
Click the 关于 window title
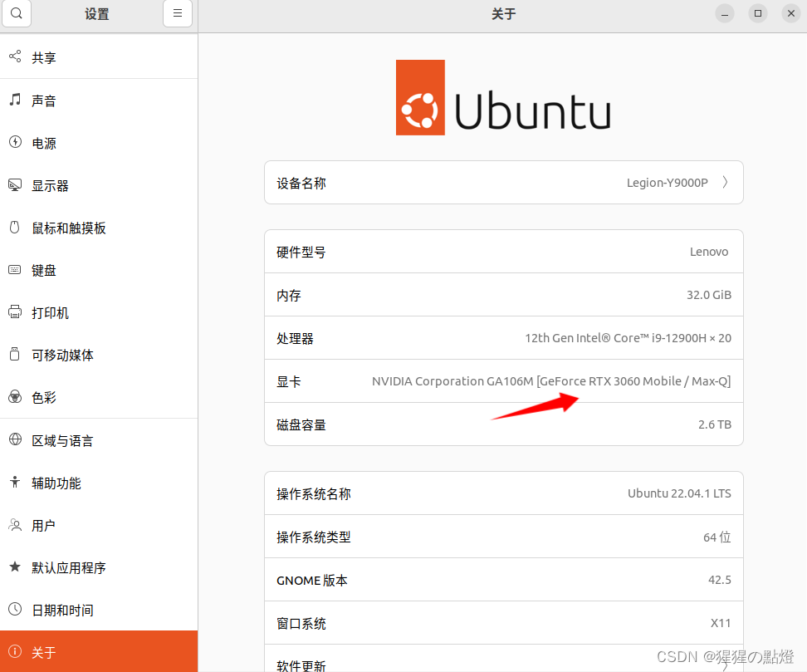pos(503,14)
